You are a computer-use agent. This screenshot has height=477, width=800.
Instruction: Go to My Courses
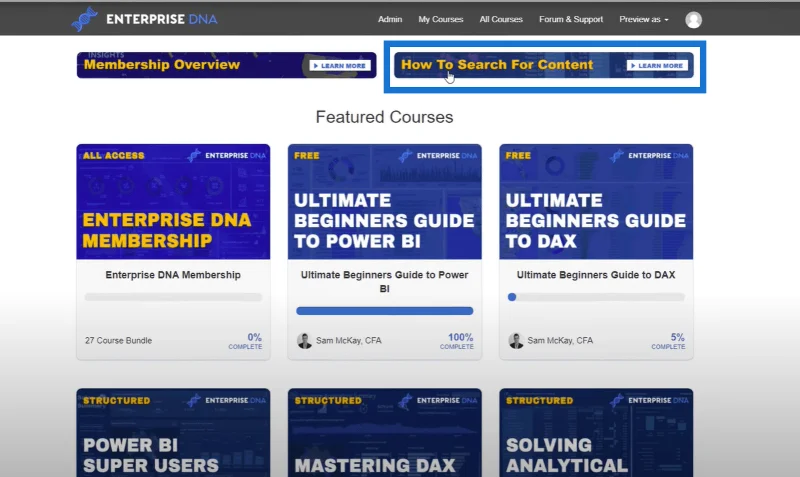coord(441,19)
